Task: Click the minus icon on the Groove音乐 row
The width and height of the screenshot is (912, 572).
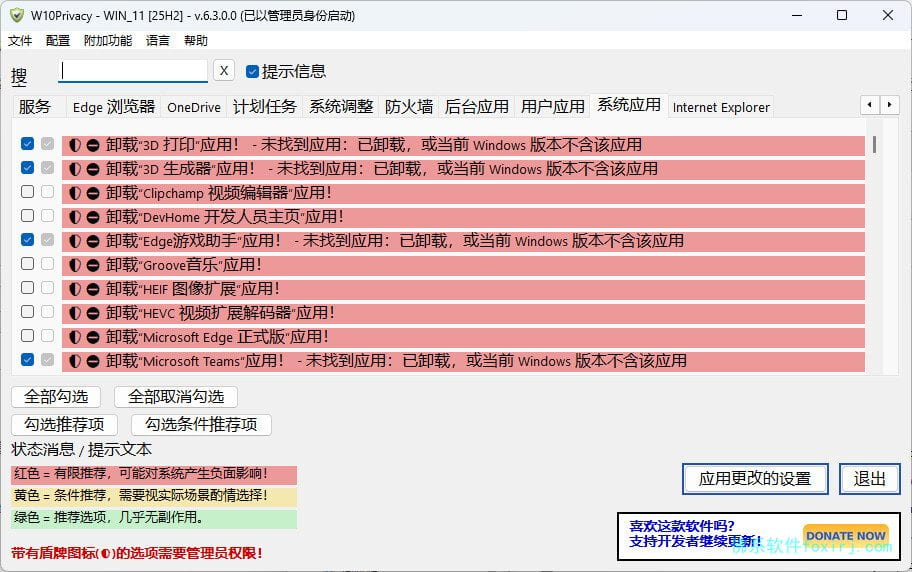Action: point(92,265)
